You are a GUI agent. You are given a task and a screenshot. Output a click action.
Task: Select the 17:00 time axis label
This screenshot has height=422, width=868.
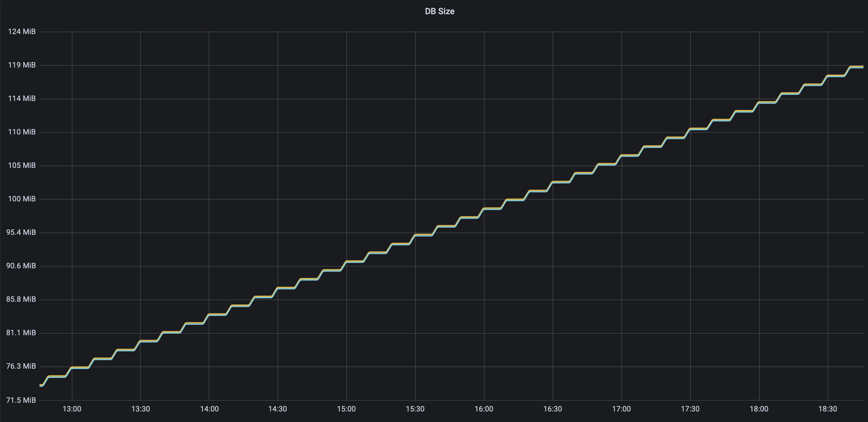coord(621,409)
